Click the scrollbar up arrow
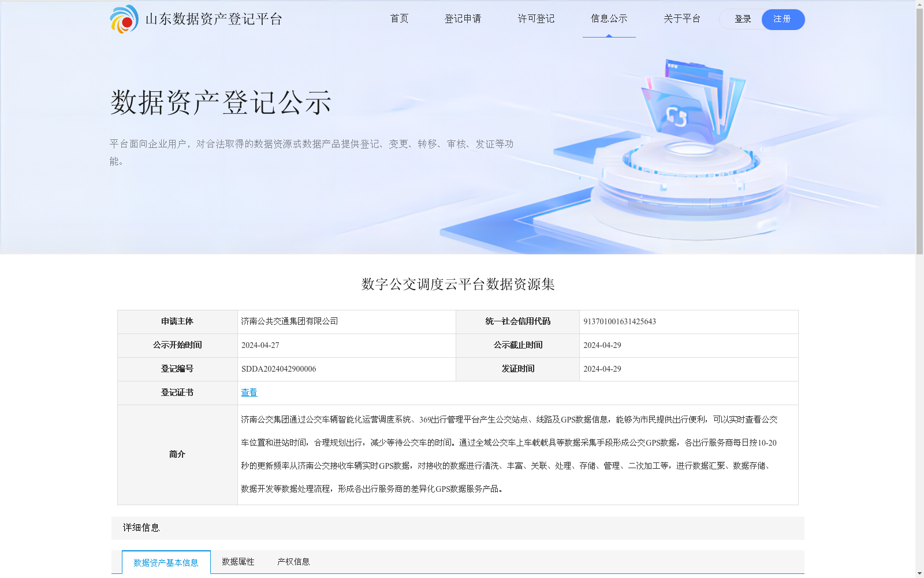 pos(919,4)
